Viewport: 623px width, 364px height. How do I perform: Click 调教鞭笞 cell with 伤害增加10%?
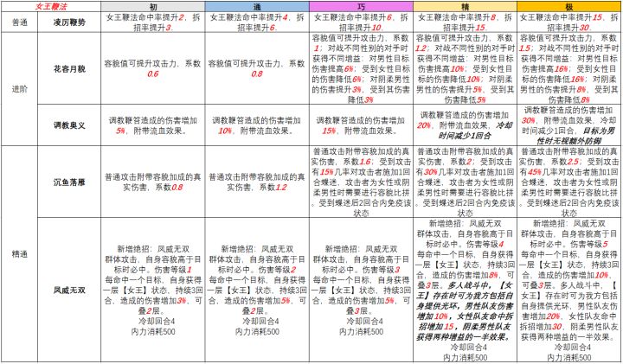(257, 125)
